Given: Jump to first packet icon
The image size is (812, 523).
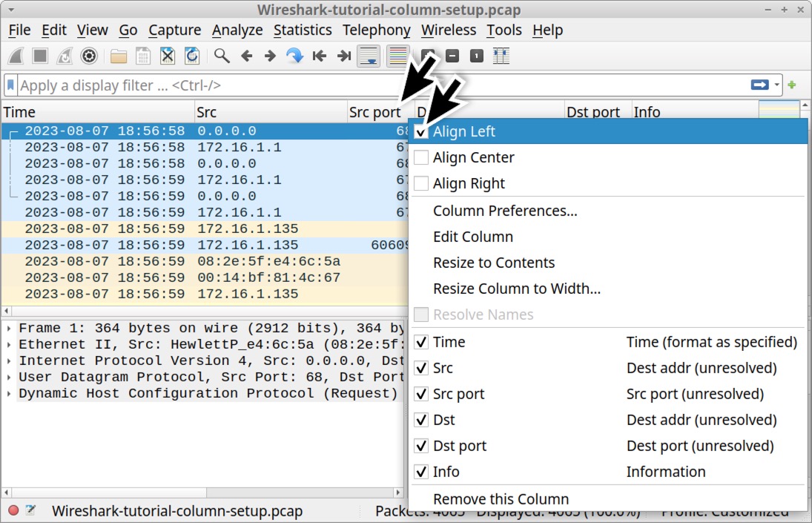Looking at the screenshot, I should (320, 56).
